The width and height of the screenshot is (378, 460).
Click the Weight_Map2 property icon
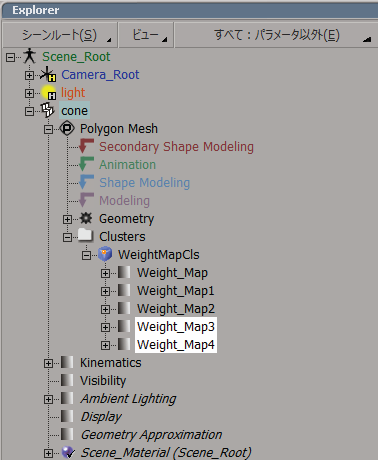pyautogui.click(x=124, y=308)
